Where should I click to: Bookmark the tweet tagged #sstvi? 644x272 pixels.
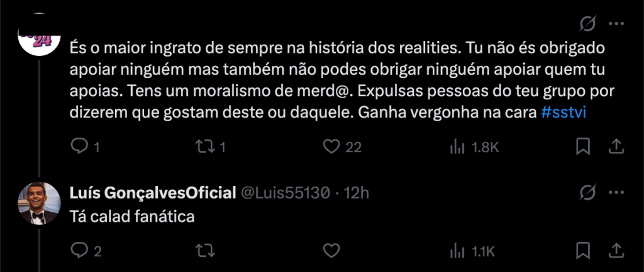click(583, 147)
